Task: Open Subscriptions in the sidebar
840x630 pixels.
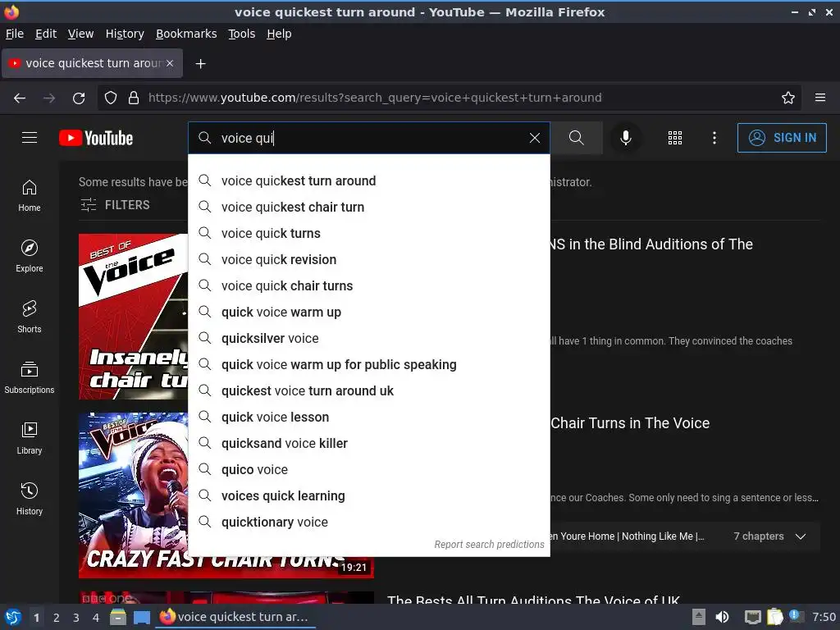Action: (x=30, y=377)
